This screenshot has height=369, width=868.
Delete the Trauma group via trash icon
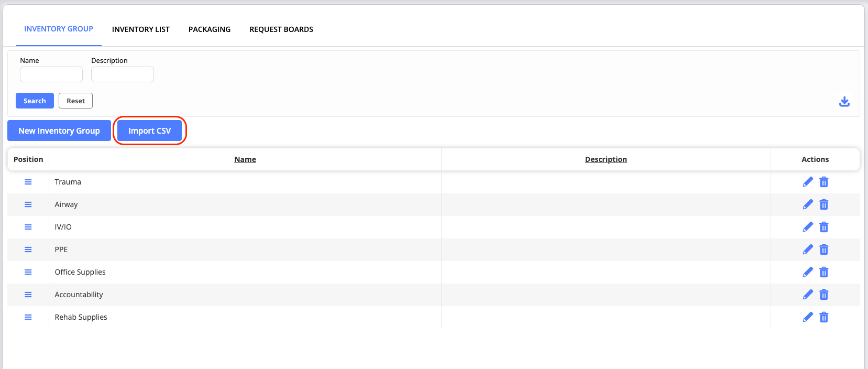824,182
